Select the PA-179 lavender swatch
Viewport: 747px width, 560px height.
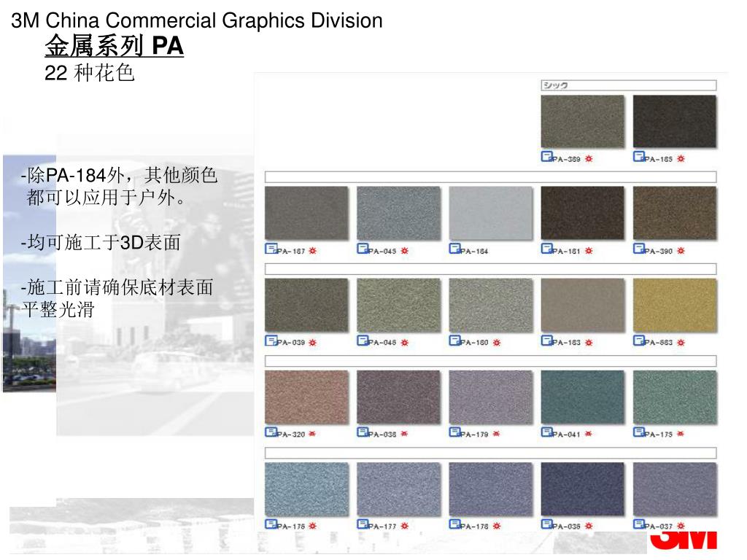[491, 397]
